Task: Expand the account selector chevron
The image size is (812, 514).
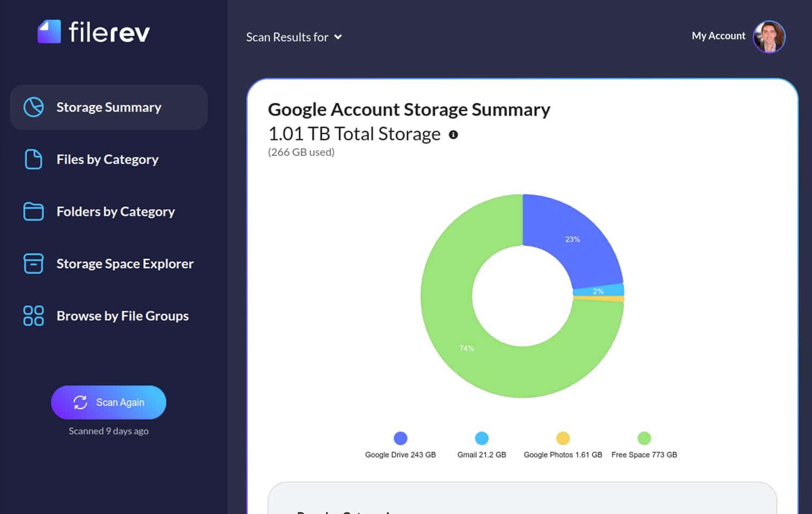Action: point(339,37)
